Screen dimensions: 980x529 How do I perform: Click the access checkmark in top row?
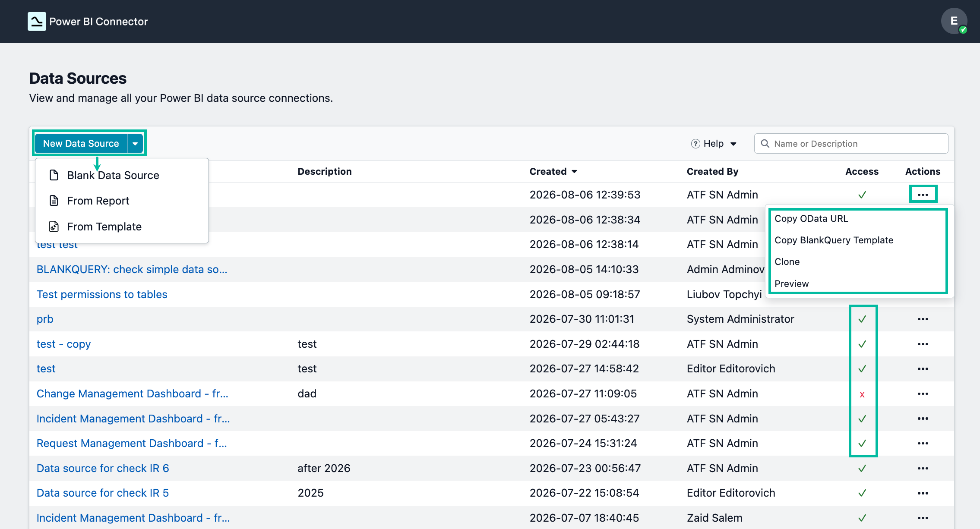(x=862, y=195)
